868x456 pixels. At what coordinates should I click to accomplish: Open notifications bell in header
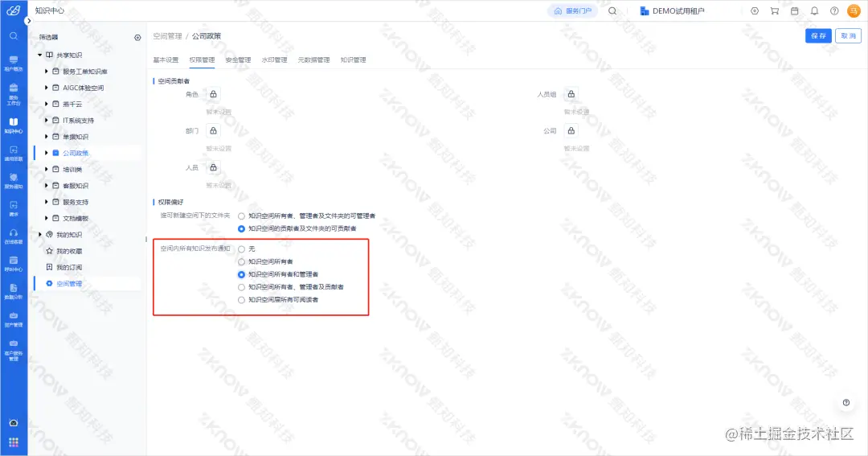(814, 10)
